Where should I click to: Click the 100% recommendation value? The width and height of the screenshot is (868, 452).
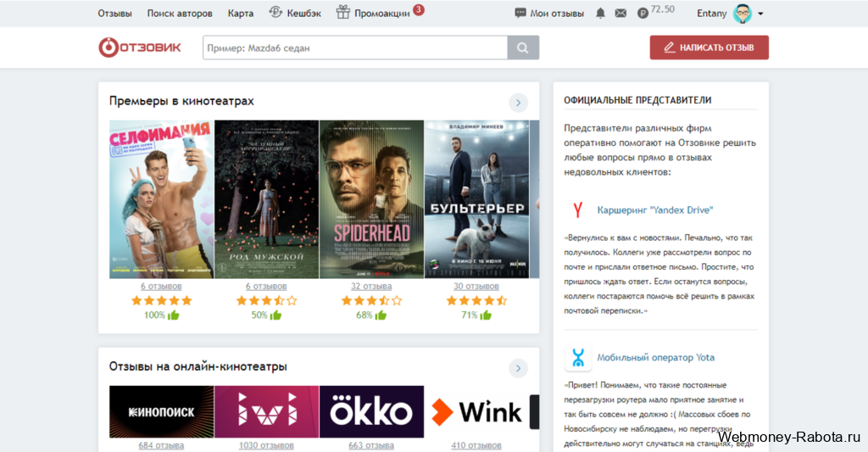[154, 315]
